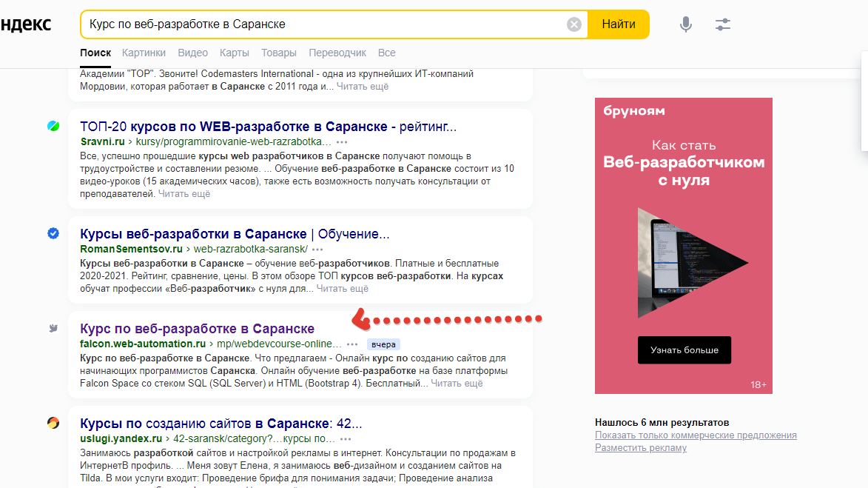Open three-dot menu for falcon.web-automation.ru result

click(352, 344)
